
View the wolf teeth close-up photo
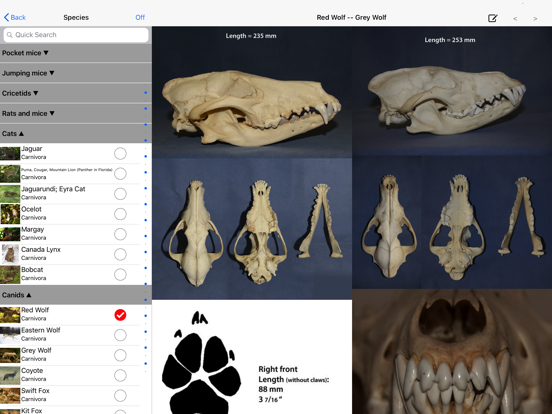point(452,352)
